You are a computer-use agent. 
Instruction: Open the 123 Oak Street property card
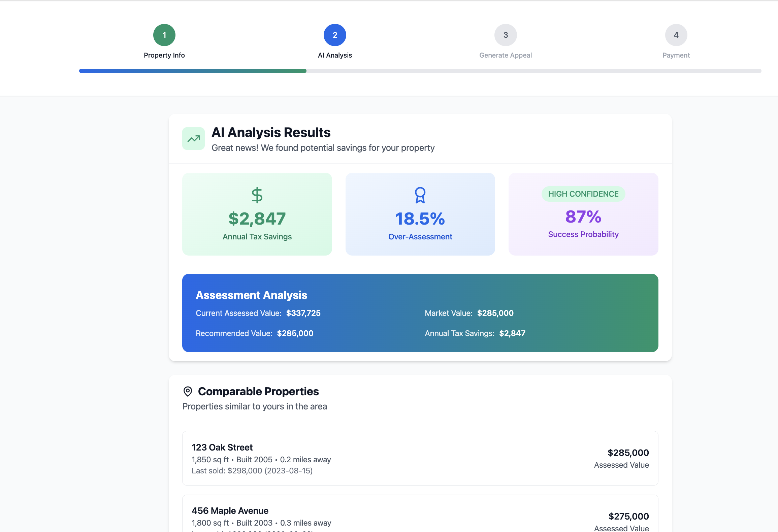click(x=420, y=458)
